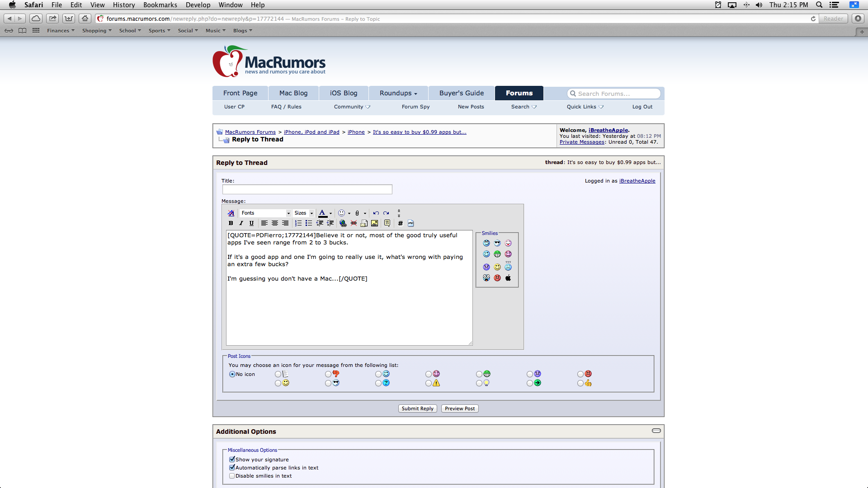This screenshot has height=488, width=868.
Task: Collapse the Additional Options section
Action: coord(656,431)
